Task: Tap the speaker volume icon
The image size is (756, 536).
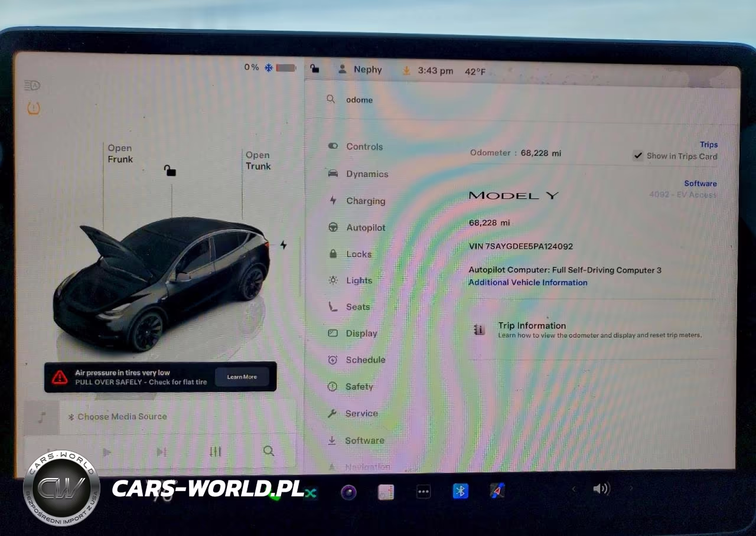Action: 601,488
